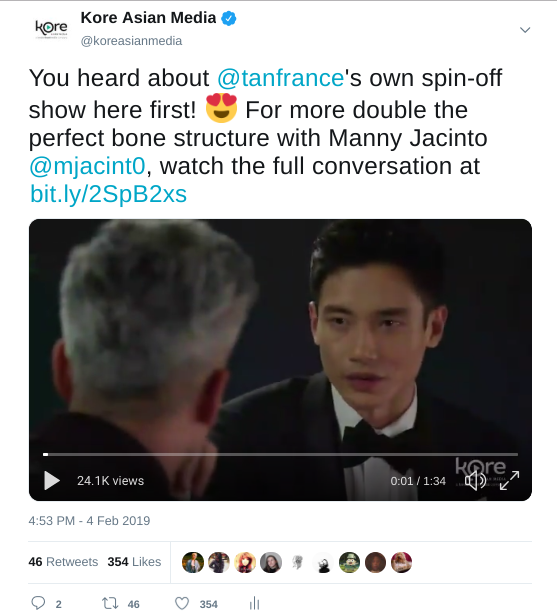This screenshot has width=557, height=613.
Task: Click the reply speech bubble icon
Action: pos(38,603)
